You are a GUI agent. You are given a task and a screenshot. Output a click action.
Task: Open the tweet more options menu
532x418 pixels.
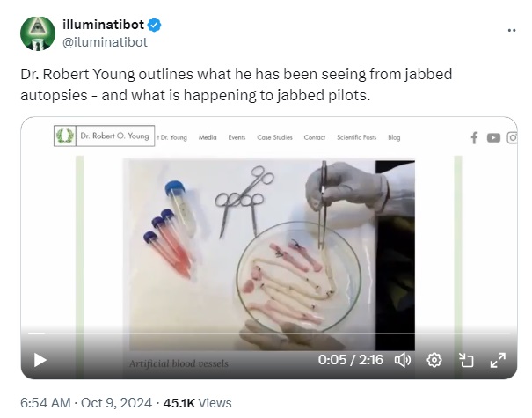(512, 31)
